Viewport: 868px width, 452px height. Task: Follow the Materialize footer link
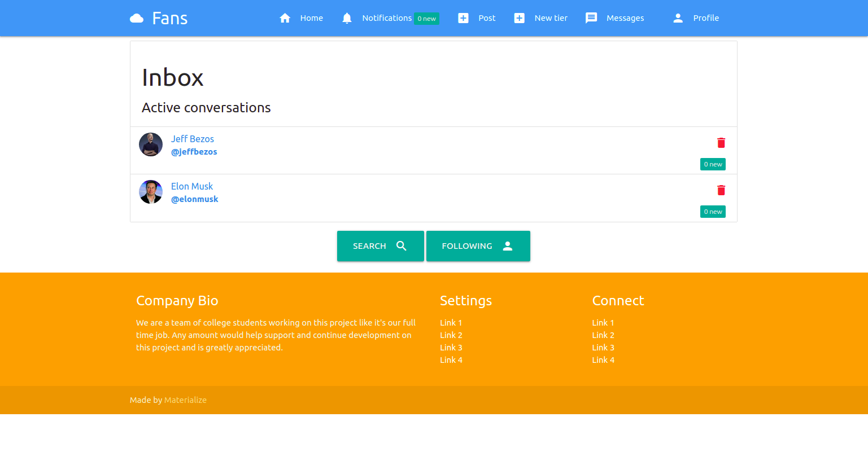185,400
